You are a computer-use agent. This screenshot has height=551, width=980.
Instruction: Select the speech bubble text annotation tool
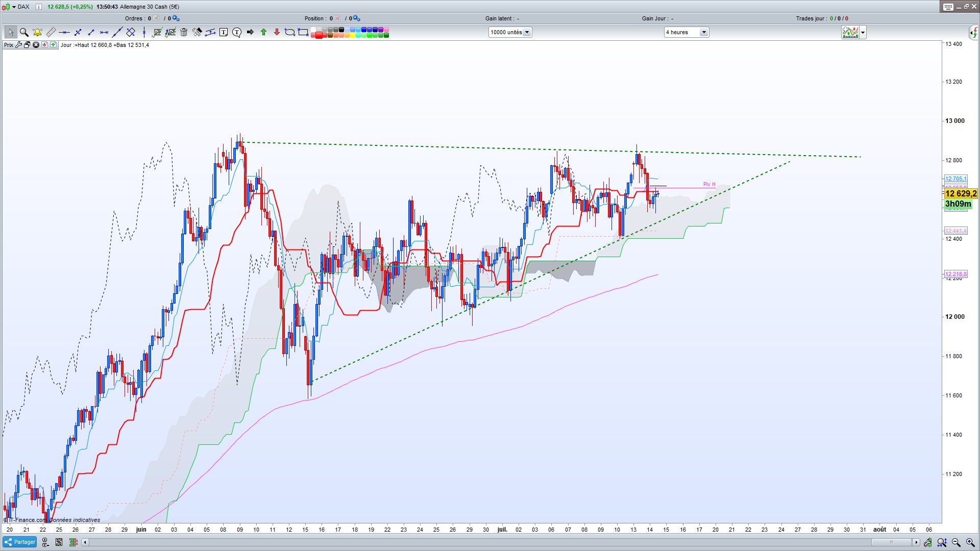(x=237, y=32)
